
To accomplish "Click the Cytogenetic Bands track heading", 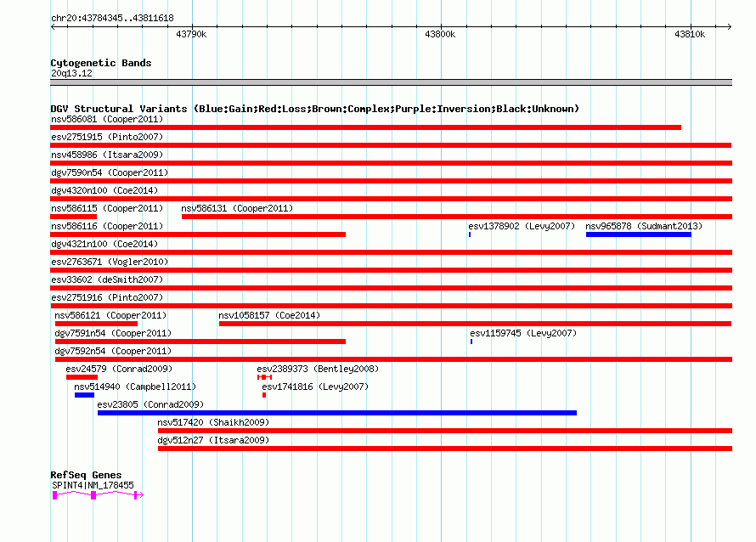I will 101,63.
